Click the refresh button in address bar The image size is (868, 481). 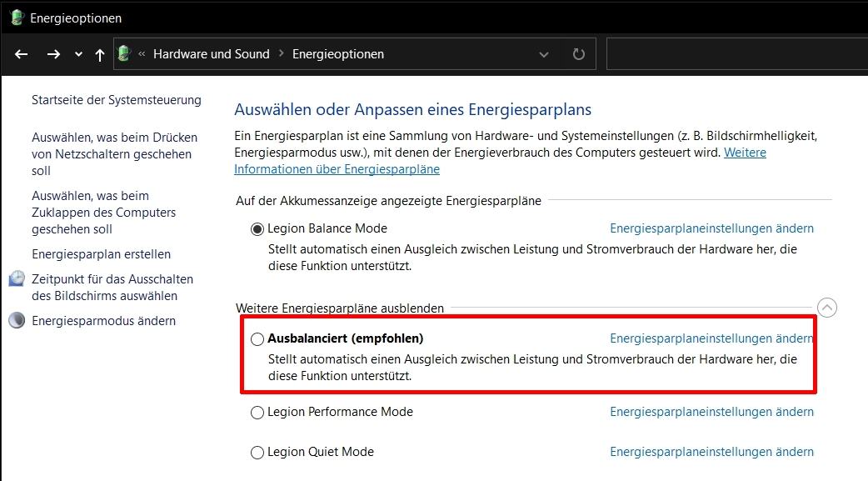pos(578,54)
